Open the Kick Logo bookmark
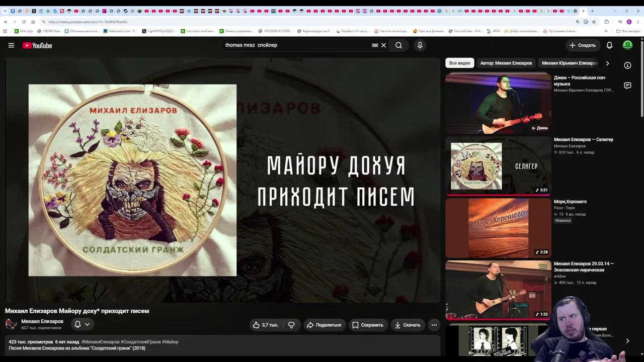644x362 pixels. click(x=24, y=31)
